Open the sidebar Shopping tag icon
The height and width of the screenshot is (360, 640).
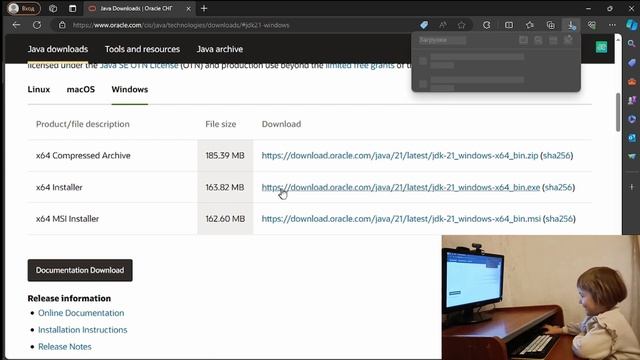(x=632, y=63)
